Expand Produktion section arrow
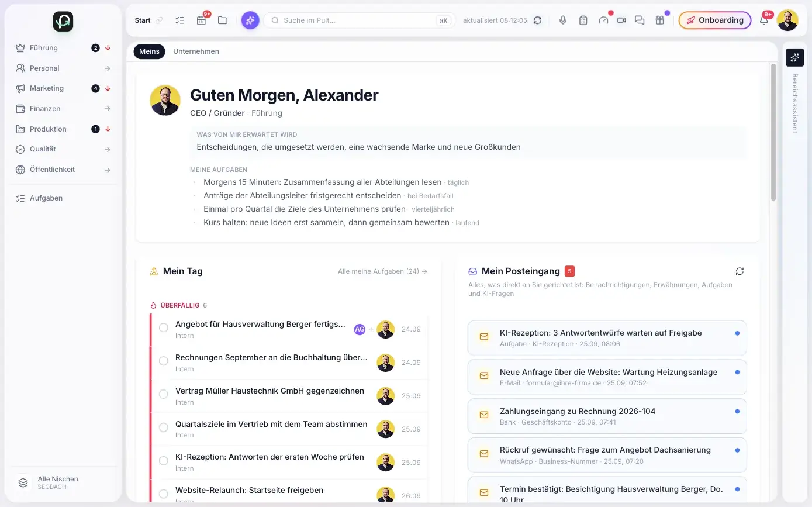The height and width of the screenshot is (507, 812). click(x=108, y=129)
